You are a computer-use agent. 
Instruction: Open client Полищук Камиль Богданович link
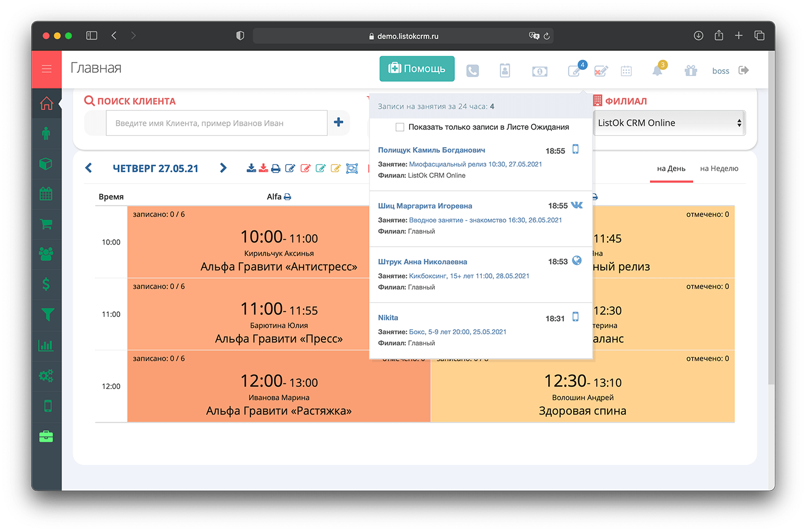432,150
